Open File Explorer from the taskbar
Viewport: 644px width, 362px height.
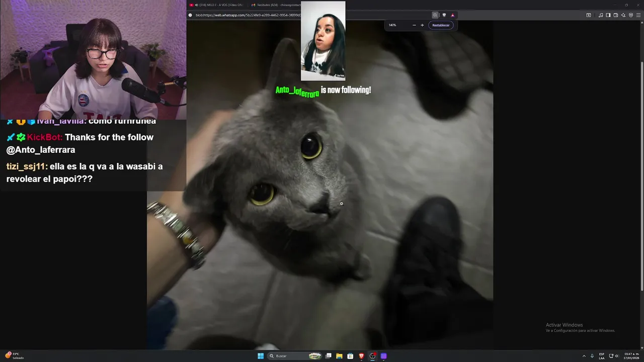pyautogui.click(x=339, y=356)
